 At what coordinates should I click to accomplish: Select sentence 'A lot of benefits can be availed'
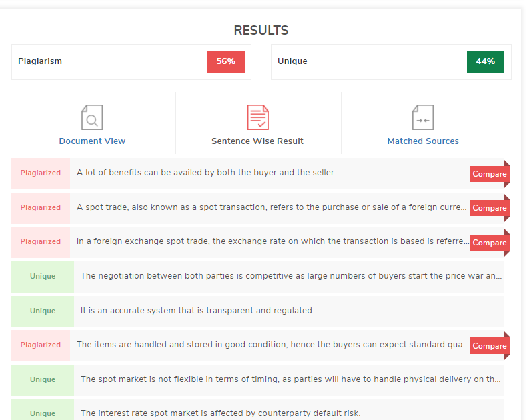206,173
